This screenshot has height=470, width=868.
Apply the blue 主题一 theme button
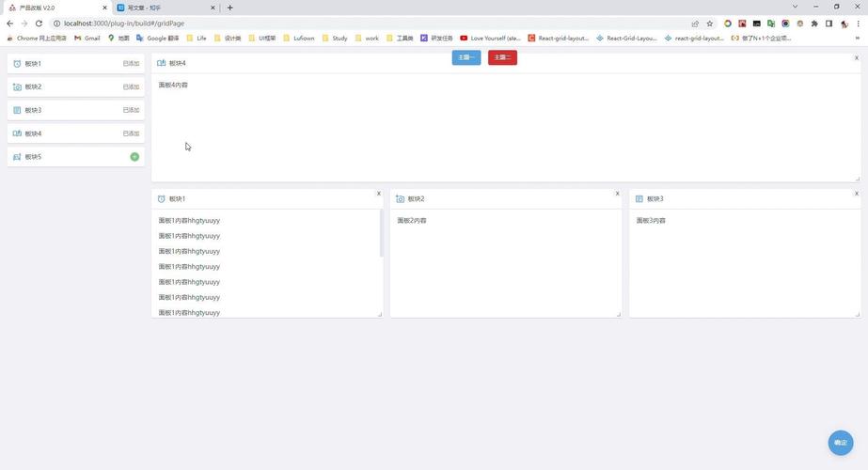coord(466,57)
